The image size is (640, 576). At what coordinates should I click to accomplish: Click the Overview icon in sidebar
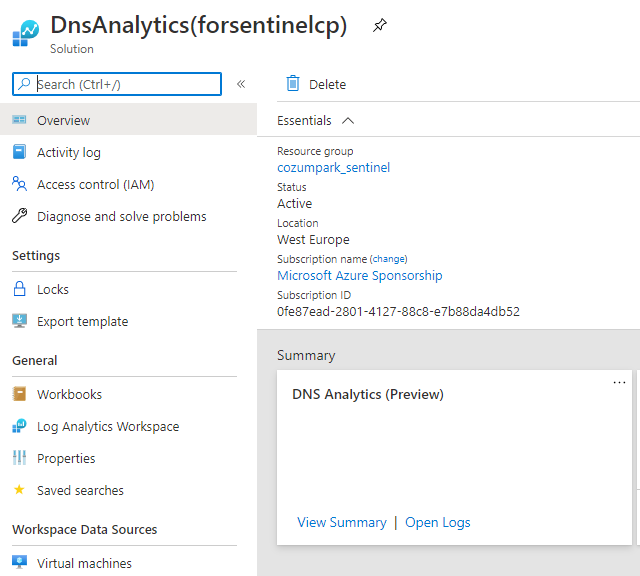(19, 120)
